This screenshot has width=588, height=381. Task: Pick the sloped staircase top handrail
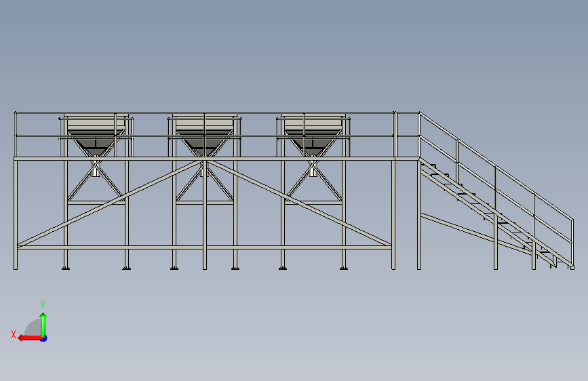tap(496, 165)
